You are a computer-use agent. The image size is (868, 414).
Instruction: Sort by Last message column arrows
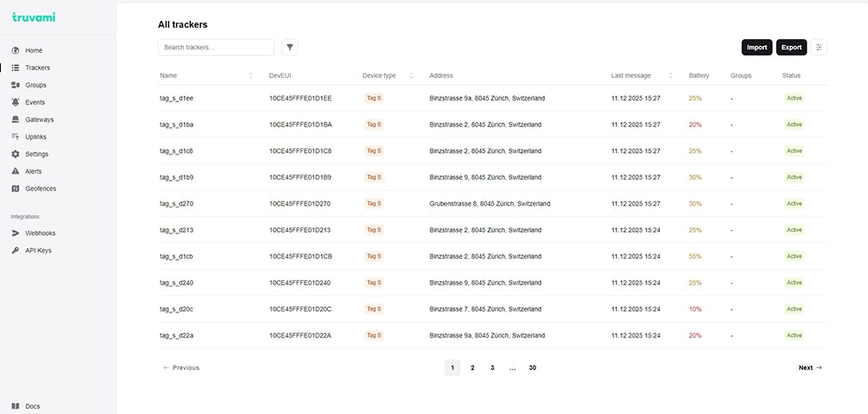670,76
